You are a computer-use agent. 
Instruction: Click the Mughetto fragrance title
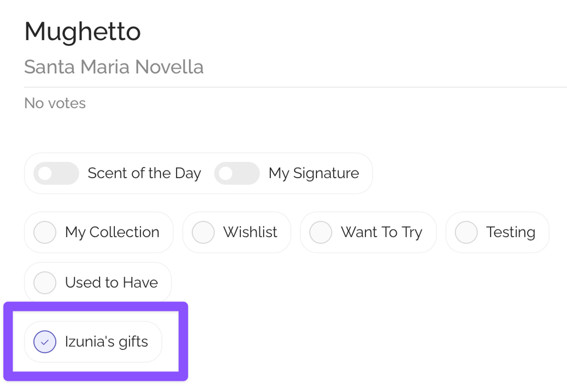click(x=82, y=31)
